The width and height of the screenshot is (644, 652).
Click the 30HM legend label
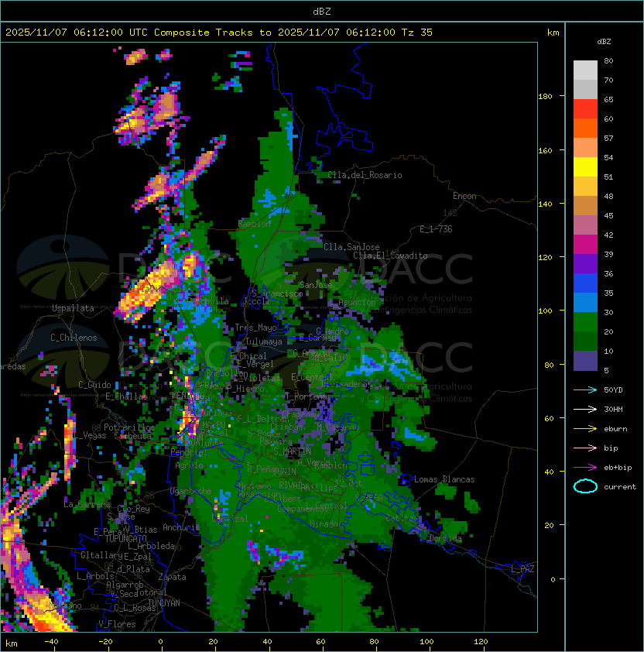tap(613, 409)
